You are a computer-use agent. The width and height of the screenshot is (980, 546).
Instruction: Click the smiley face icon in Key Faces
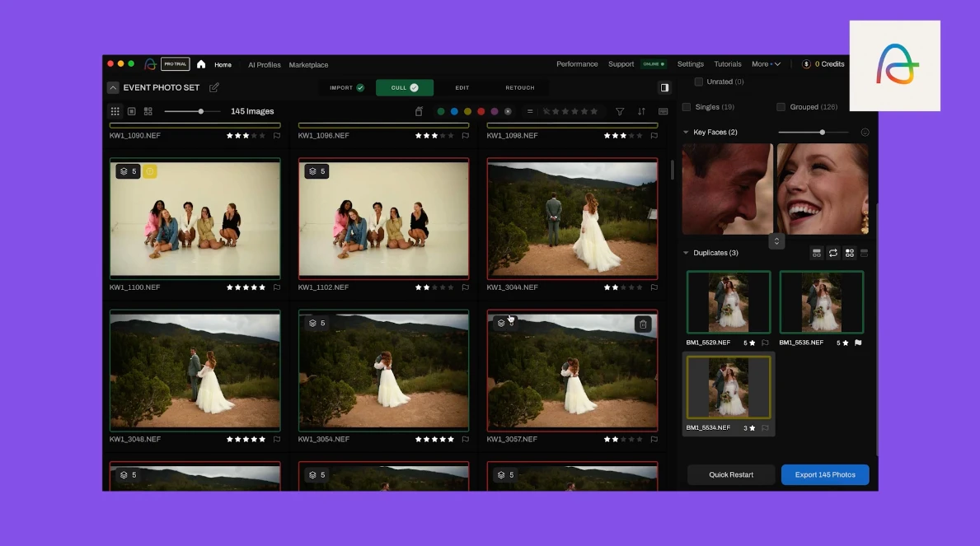(x=865, y=133)
